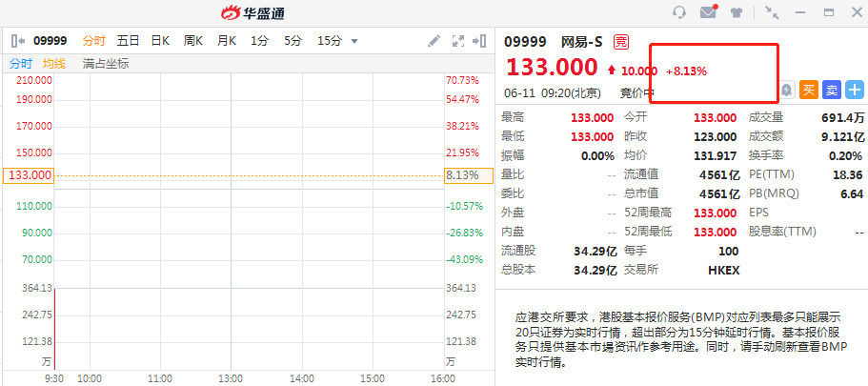
Task: Click the 06-11 09:20(北京) timestamp
Action: pos(554,93)
